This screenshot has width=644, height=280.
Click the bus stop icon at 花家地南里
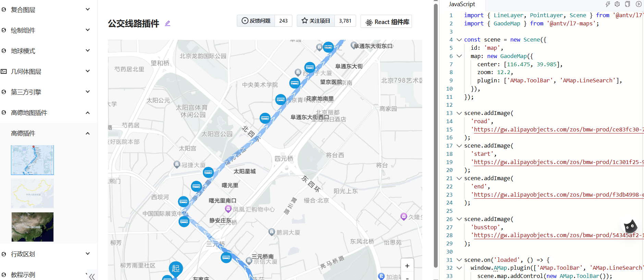pyautogui.click(x=281, y=100)
